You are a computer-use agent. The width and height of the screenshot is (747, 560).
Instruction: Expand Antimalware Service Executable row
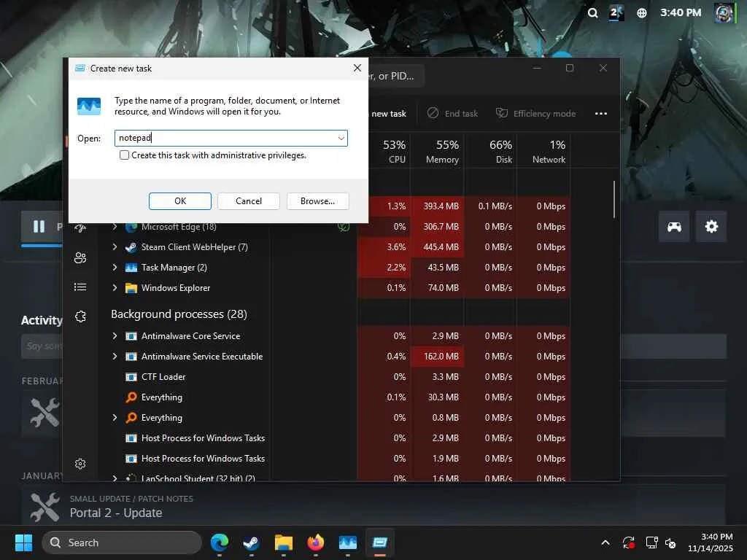click(x=115, y=356)
